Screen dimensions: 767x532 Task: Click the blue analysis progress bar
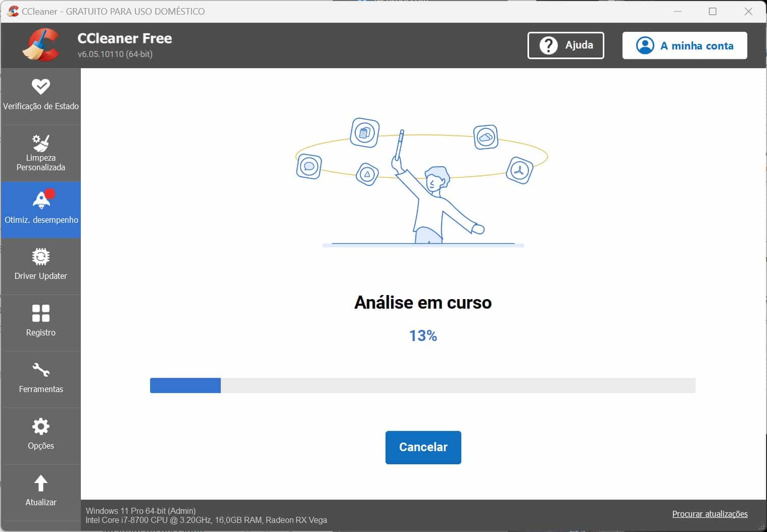[x=185, y=385]
